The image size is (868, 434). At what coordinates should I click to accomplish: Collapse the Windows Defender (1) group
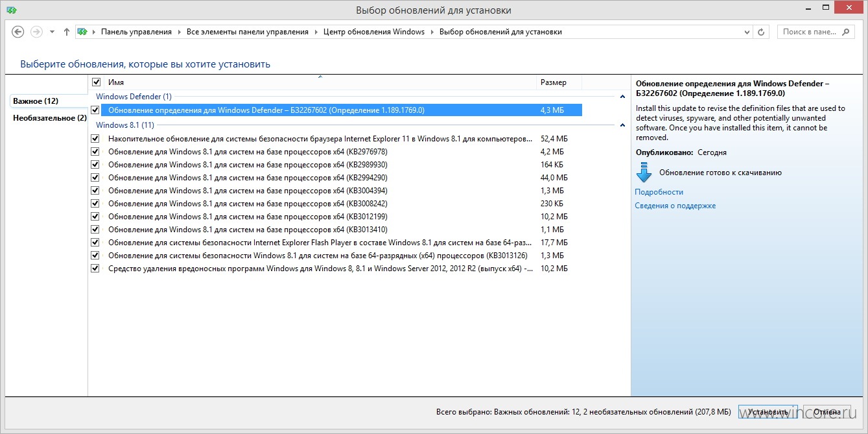[x=622, y=97]
